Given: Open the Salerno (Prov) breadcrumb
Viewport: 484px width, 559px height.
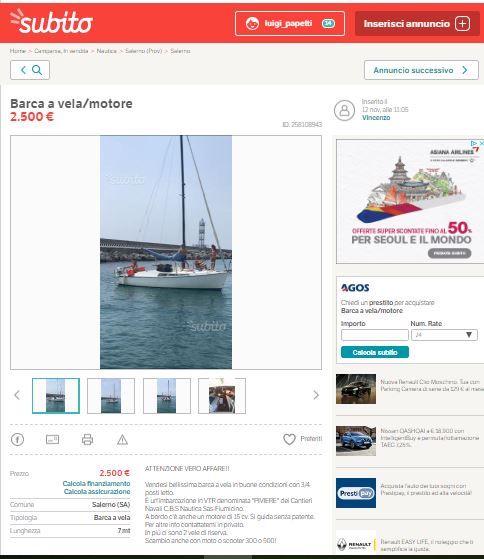Looking at the screenshot, I should (x=143, y=51).
